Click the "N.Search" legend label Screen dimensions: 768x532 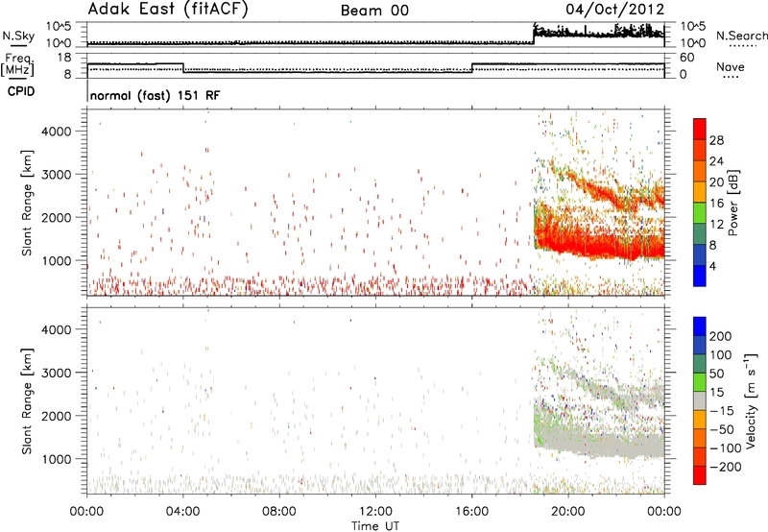[741, 36]
